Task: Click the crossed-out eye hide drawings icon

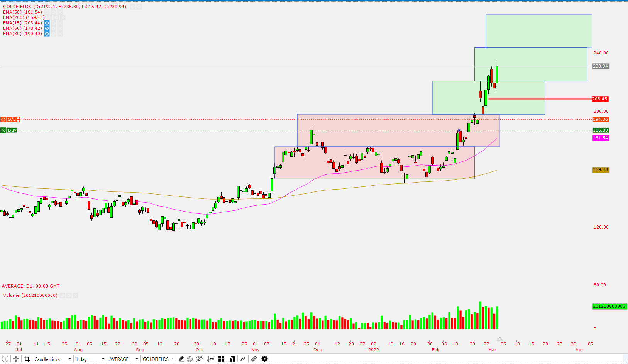Action: [199, 359]
